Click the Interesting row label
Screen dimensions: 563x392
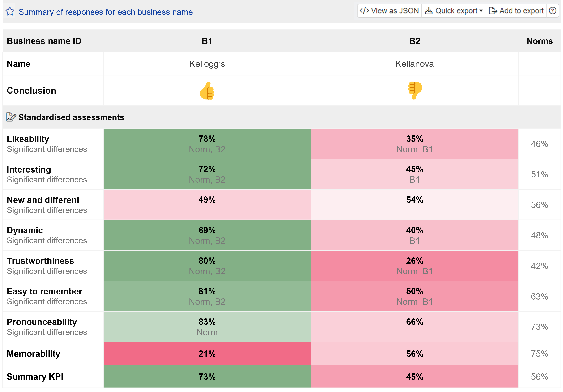[29, 169]
